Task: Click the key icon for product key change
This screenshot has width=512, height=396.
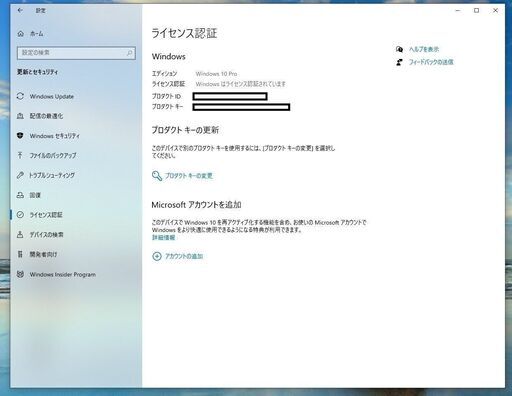Action: pos(157,176)
